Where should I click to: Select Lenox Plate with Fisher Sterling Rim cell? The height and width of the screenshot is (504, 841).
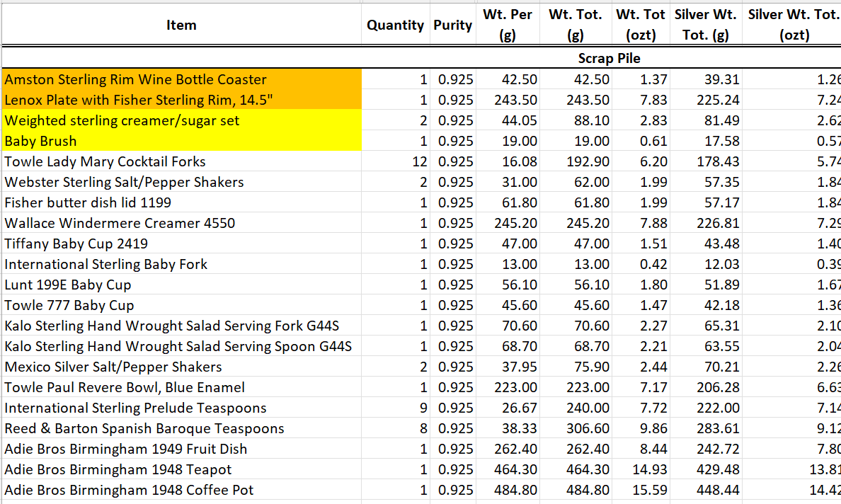coord(182,100)
